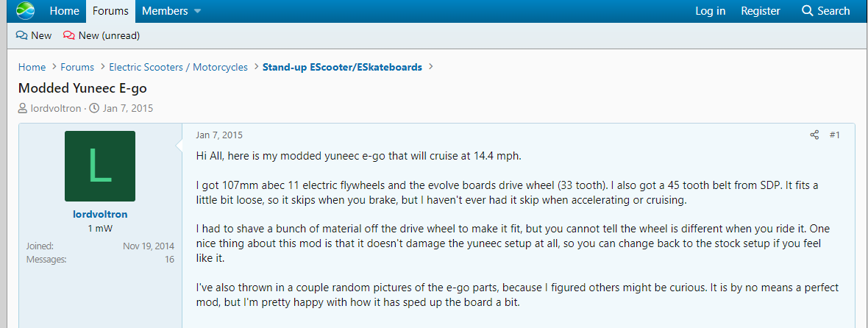Click the New posts speech bubble icon

point(22,35)
